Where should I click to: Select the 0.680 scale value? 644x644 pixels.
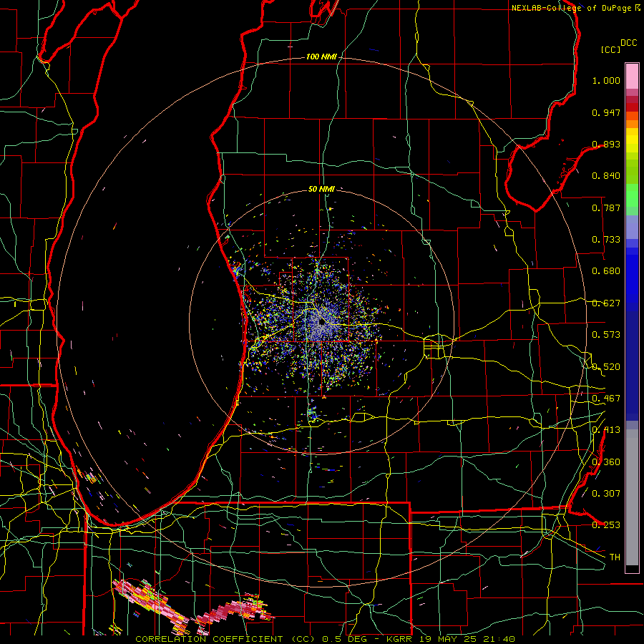(606, 271)
